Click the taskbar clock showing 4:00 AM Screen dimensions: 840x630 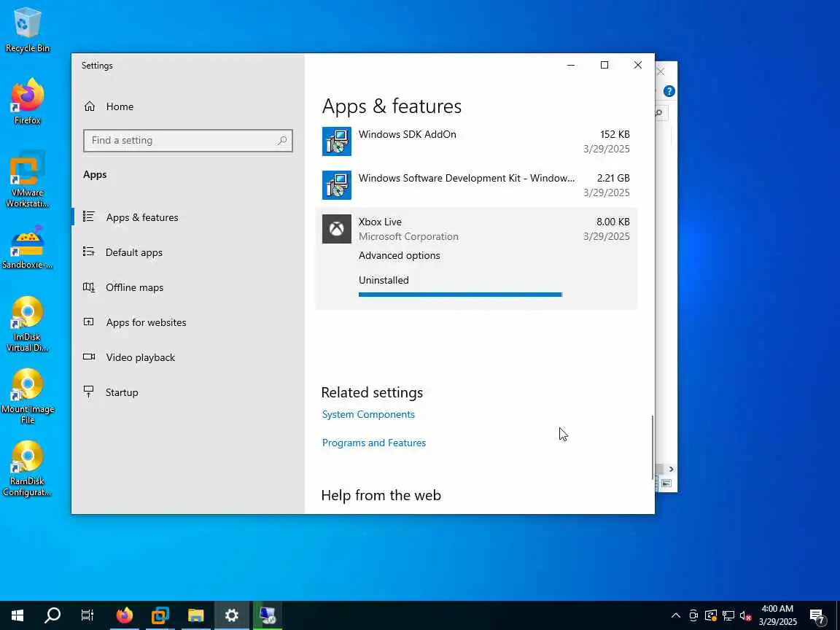click(x=777, y=615)
